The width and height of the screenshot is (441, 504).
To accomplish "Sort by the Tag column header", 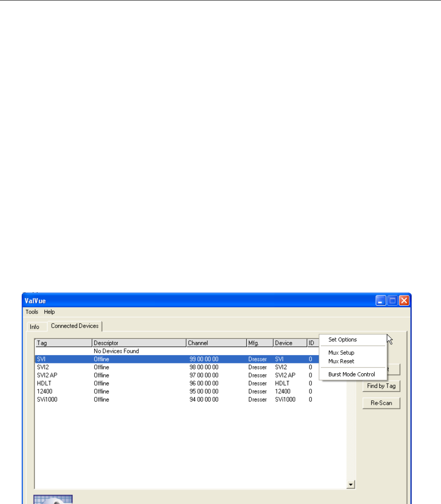I will click(x=64, y=343).
